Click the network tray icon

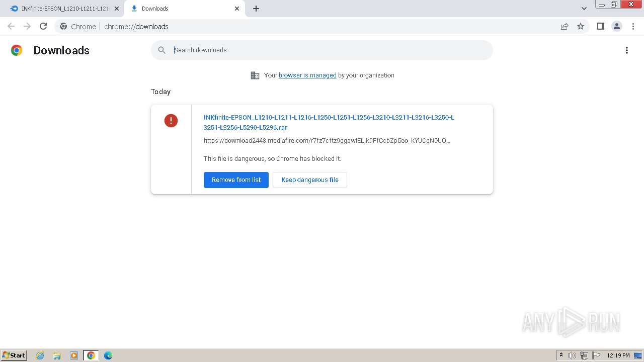pos(584,355)
